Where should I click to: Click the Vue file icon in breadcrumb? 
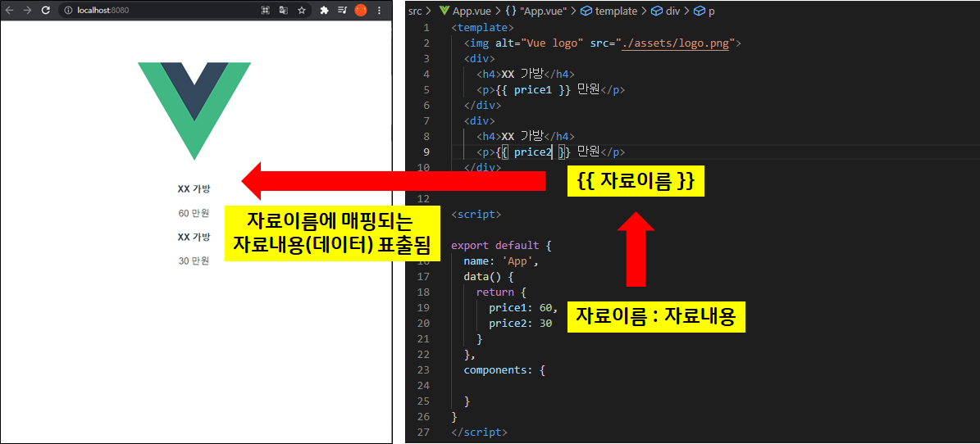pyautogui.click(x=444, y=11)
